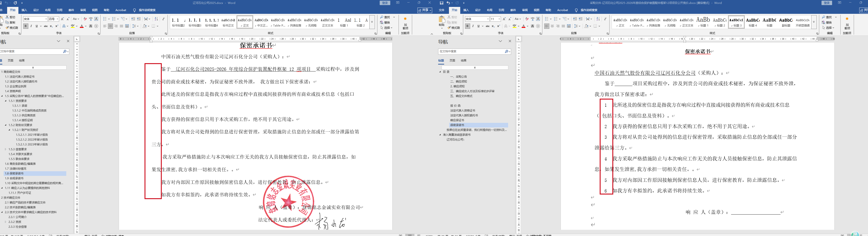Open paragraph settings launcher in right window
Viewport: 868px width, 236px height.
tap(608, 33)
